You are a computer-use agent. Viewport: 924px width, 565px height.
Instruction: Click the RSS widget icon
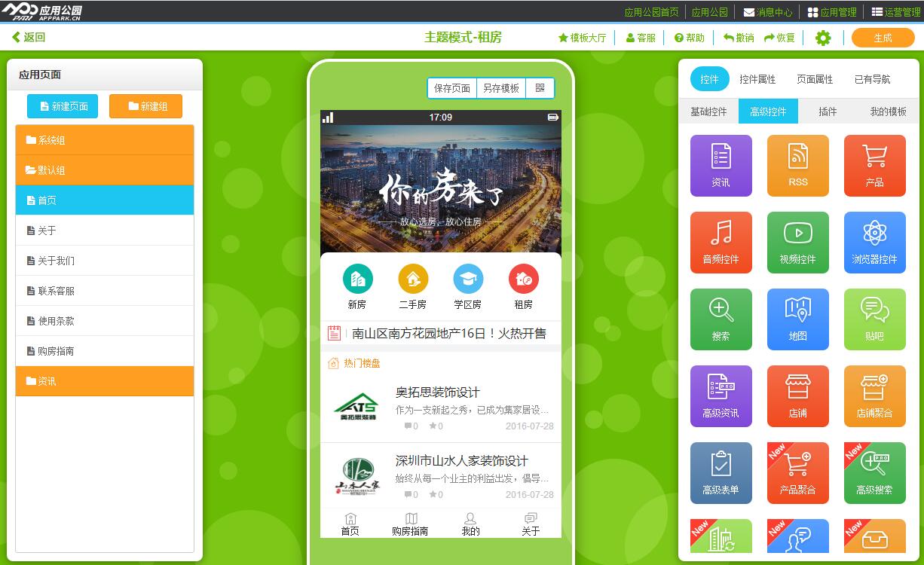point(797,165)
